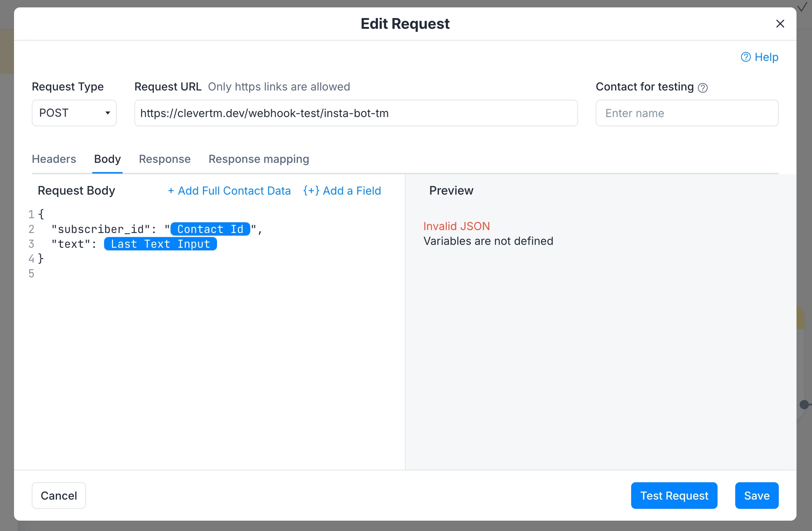Viewport: 812px width, 531px height.
Task: Click the Help question mark icon
Action: tap(746, 57)
